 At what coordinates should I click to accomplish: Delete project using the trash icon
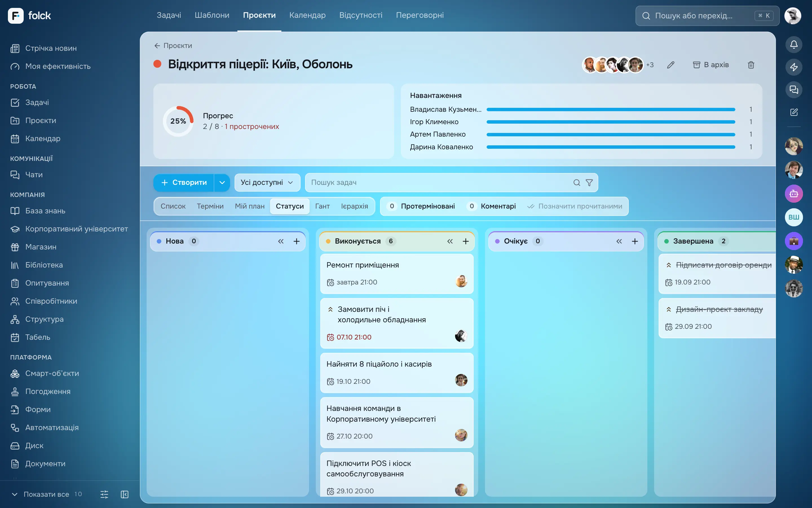751,65
